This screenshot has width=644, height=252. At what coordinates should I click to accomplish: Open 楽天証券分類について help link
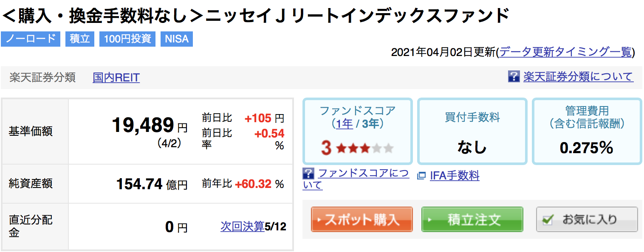(x=578, y=77)
